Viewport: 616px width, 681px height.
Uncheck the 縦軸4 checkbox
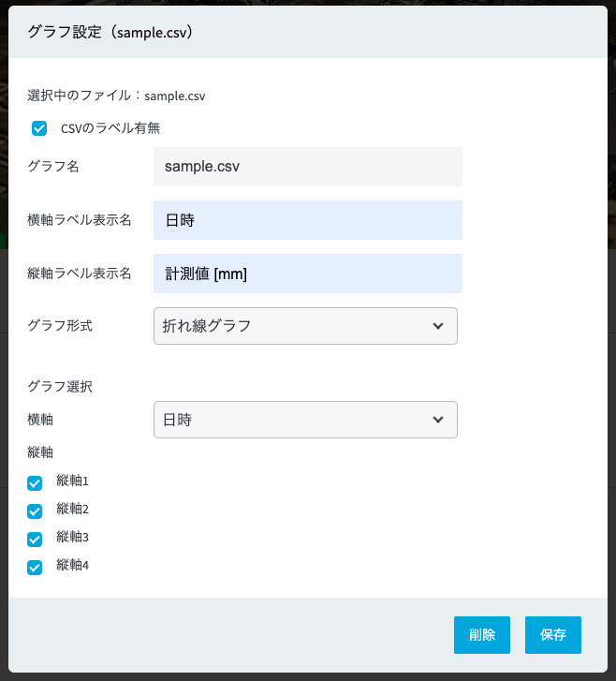(x=36, y=568)
